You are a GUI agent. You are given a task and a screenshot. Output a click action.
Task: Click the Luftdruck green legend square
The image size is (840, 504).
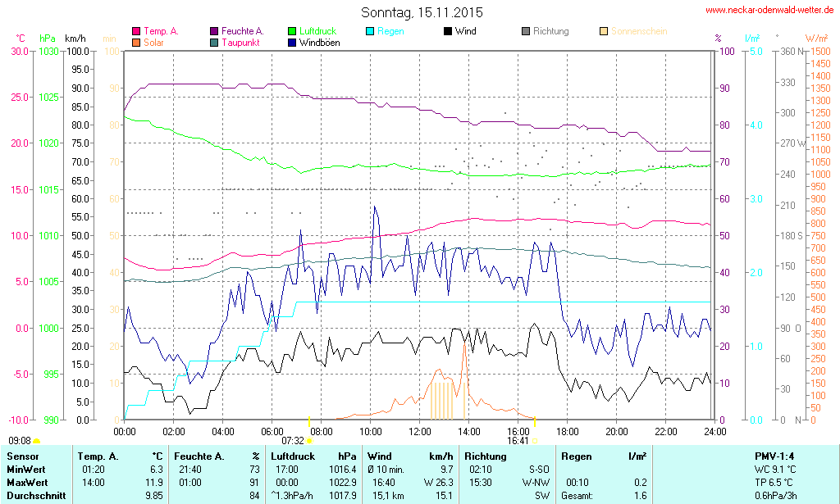click(x=292, y=31)
